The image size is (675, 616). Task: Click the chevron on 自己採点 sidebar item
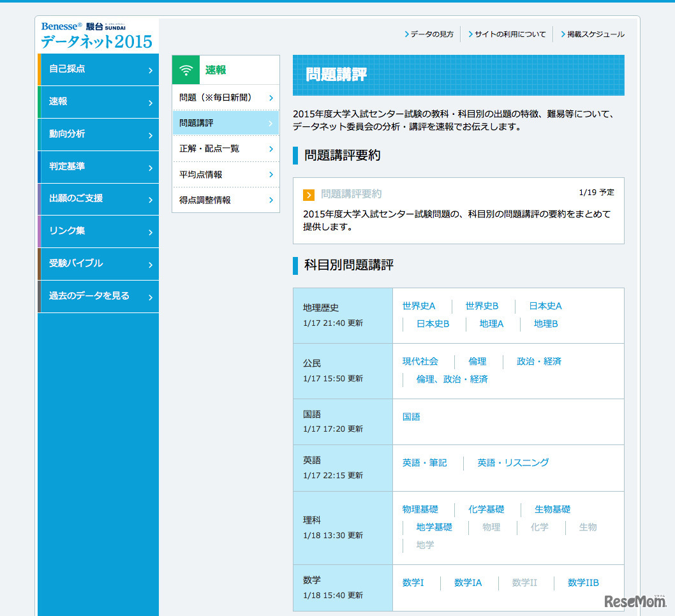tap(151, 70)
